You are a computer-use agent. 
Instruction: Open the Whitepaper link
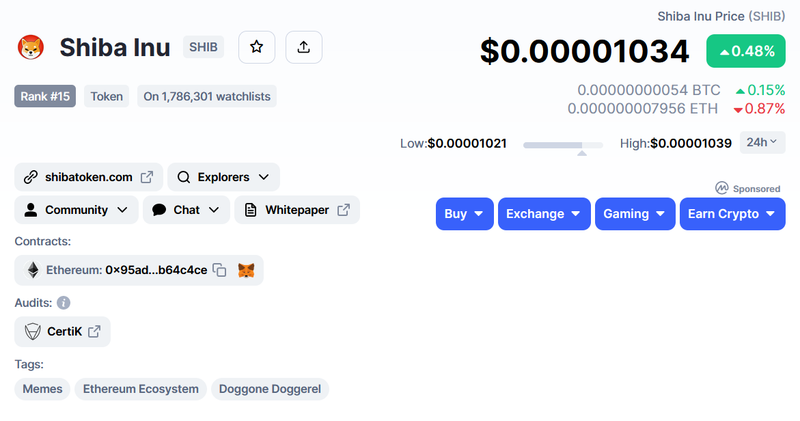297,210
